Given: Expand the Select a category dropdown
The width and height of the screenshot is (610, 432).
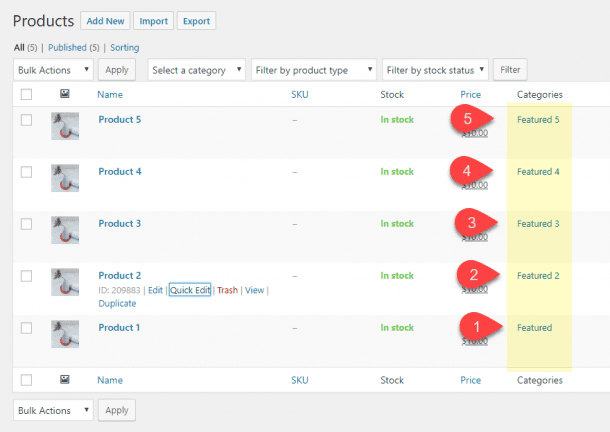Looking at the screenshot, I should 197,70.
